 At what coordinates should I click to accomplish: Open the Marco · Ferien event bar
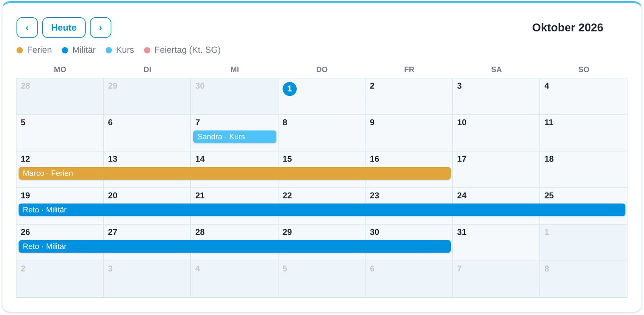tap(235, 173)
